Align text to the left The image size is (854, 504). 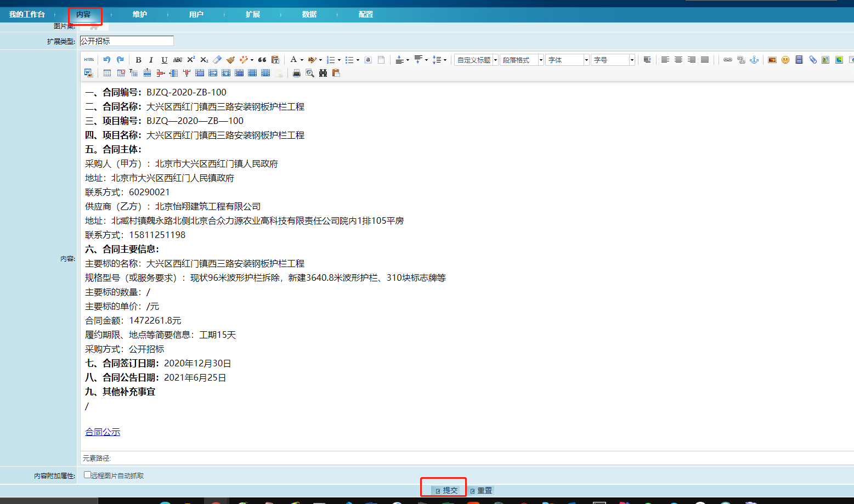point(665,60)
